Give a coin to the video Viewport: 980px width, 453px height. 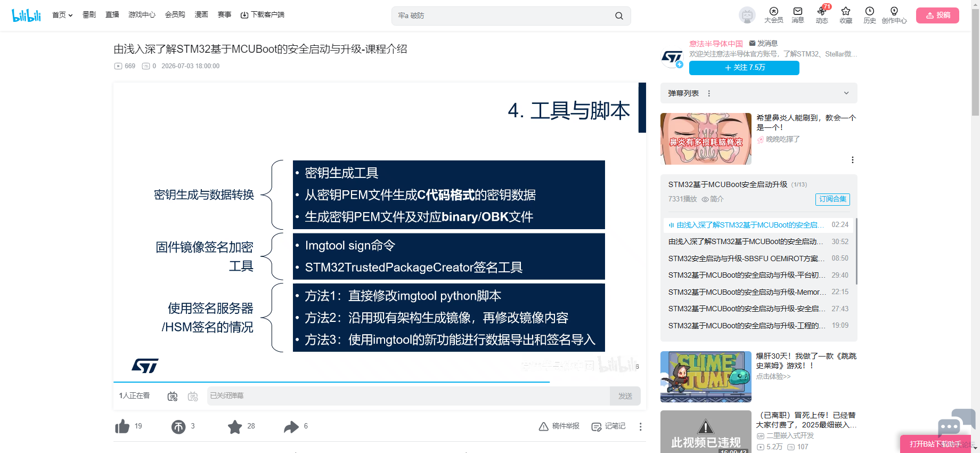(178, 426)
